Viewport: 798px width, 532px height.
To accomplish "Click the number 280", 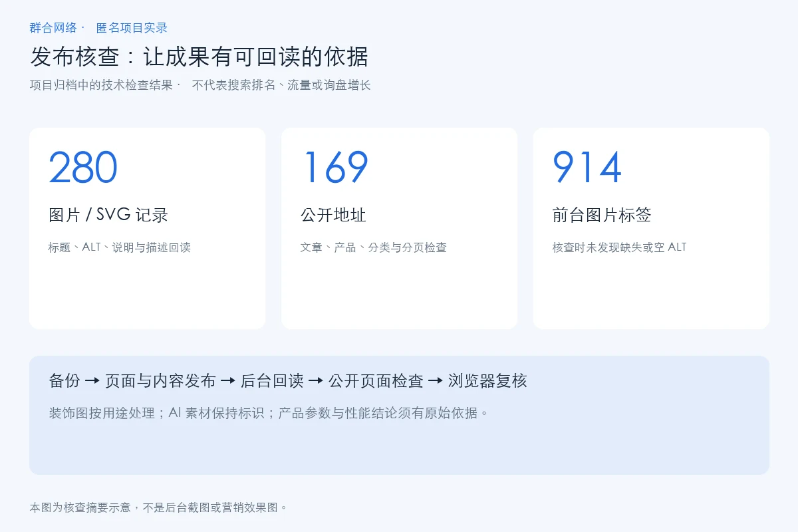I will click(83, 168).
